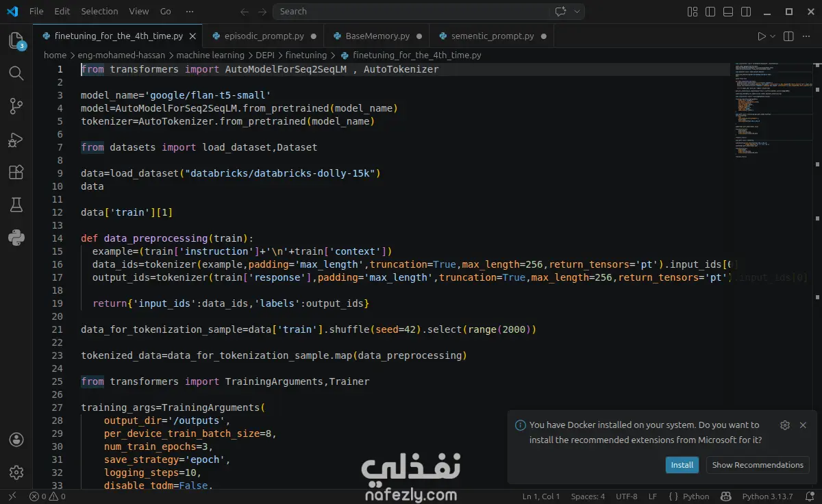
Task: Open editor More Actions ellipsis
Action: (x=808, y=36)
